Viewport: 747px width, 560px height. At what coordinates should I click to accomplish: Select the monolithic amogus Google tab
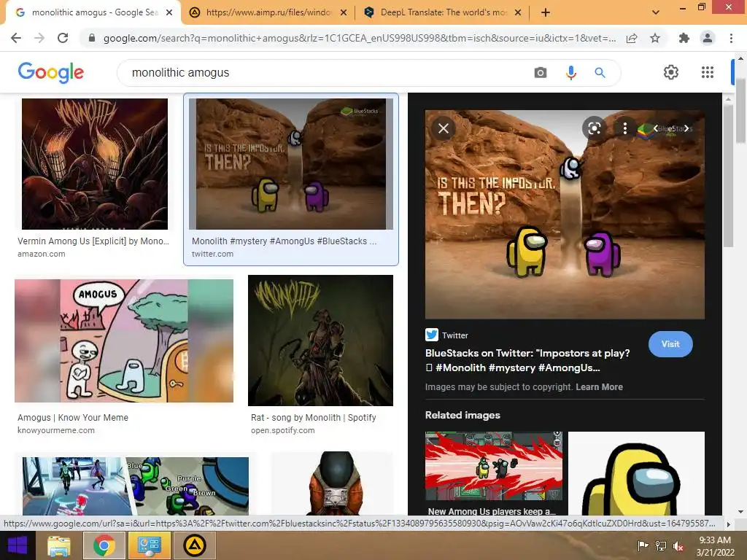coord(93,12)
